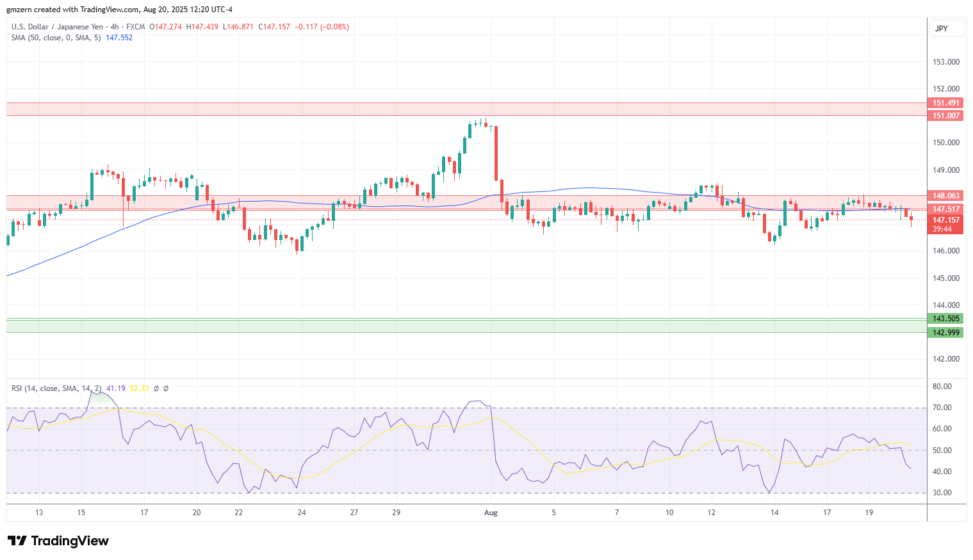Click the close price C147.157 in legend
The width and height of the screenshot is (973, 560).
pyautogui.click(x=274, y=27)
